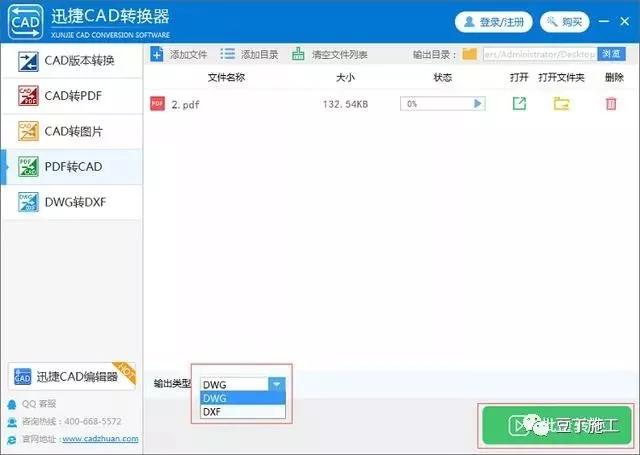Minimize the CAD converter window
This screenshot has width=640, height=455.
coord(604,21)
